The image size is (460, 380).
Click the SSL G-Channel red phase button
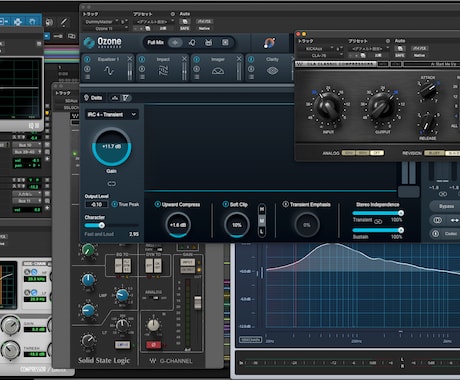point(154,345)
